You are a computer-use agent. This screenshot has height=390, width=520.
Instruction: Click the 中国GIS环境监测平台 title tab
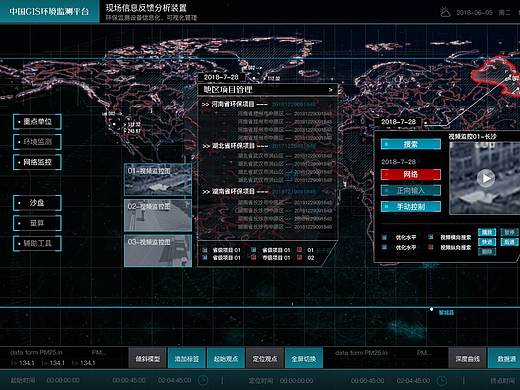[x=49, y=11]
